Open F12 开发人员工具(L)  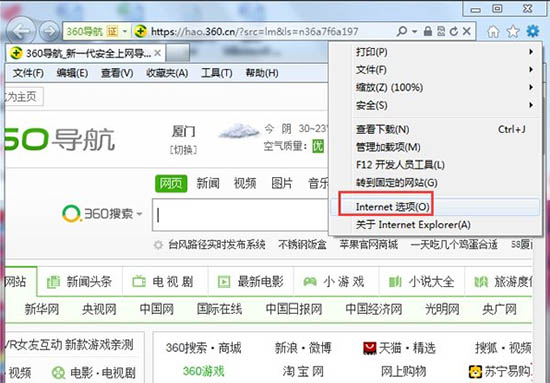[x=435, y=165]
